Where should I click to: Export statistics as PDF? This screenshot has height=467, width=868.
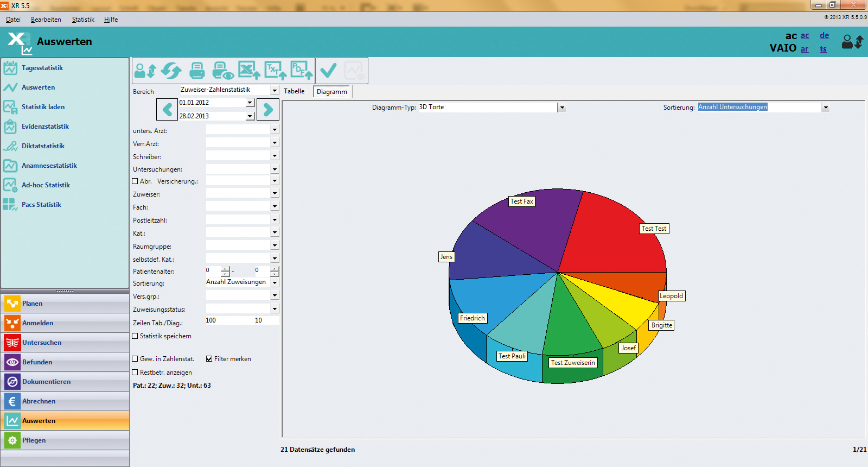click(x=301, y=71)
